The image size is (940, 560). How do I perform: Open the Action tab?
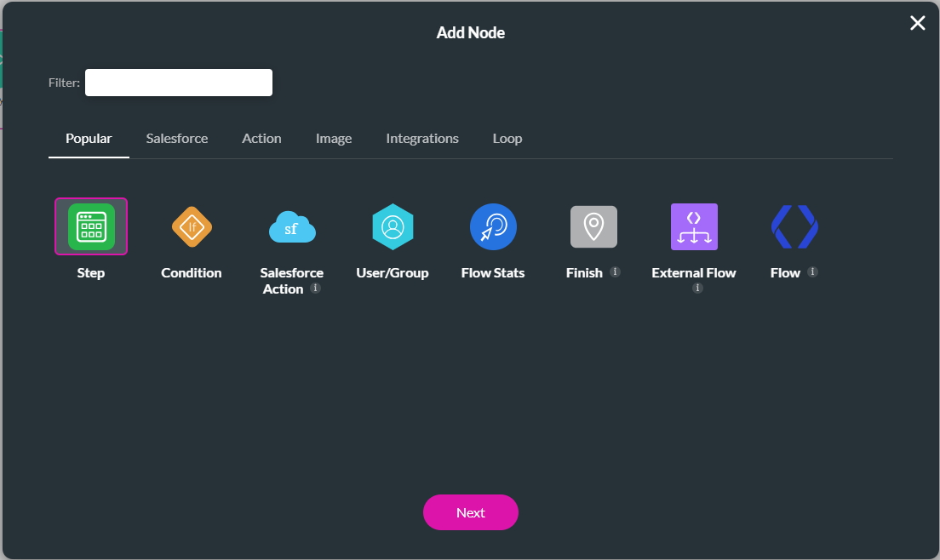click(x=261, y=138)
